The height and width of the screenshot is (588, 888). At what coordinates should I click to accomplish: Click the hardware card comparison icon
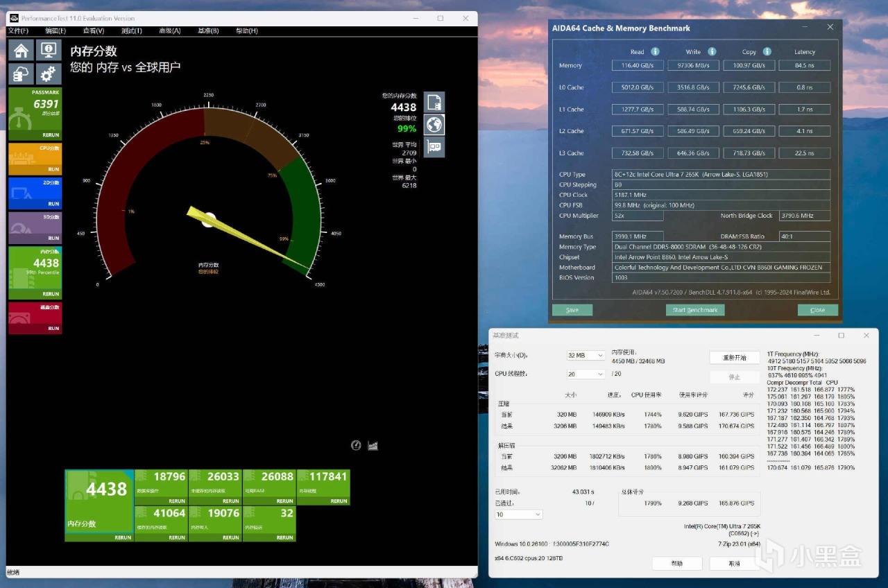434,147
